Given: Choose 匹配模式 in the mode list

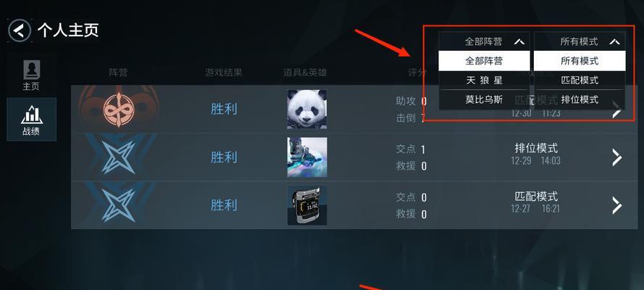Looking at the screenshot, I should [x=580, y=80].
